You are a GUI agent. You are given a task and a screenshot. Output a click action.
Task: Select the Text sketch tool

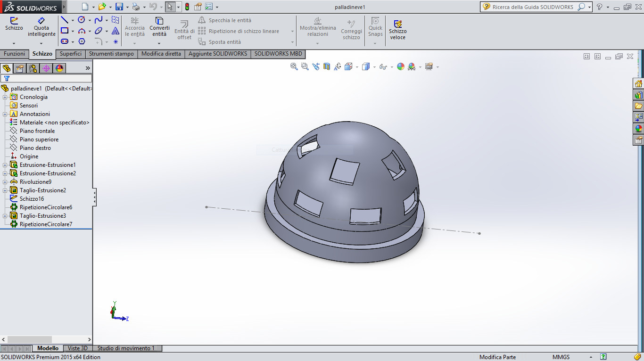pyautogui.click(x=116, y=31)
